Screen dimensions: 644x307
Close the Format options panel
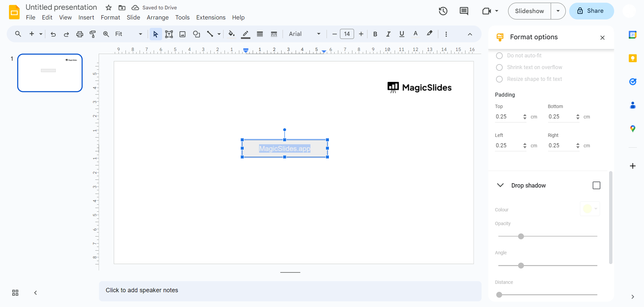(x=602, y=38)
